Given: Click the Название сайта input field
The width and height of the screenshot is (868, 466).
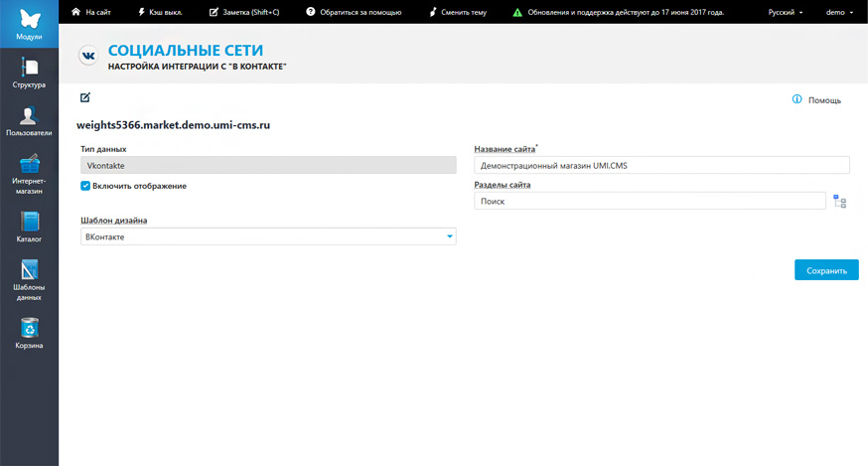Looking at the screenshot, I should 661,165.
